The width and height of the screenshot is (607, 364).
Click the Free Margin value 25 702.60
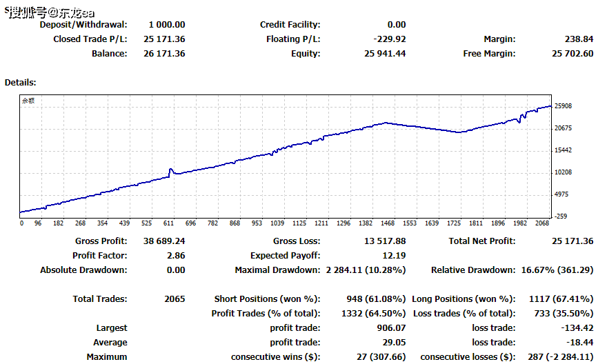click(x=573, y=54)
